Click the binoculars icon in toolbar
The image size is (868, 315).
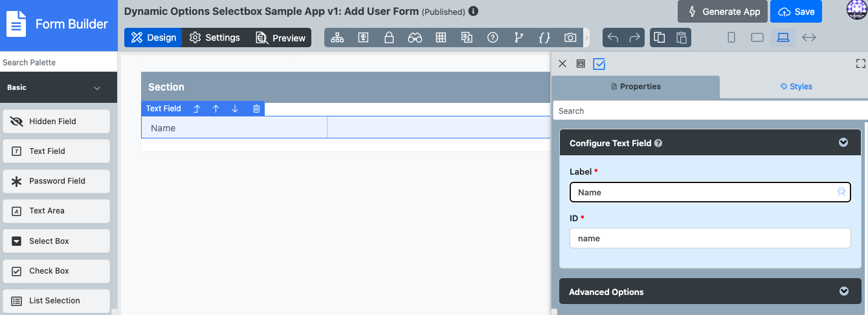click(x=415, y=38)
